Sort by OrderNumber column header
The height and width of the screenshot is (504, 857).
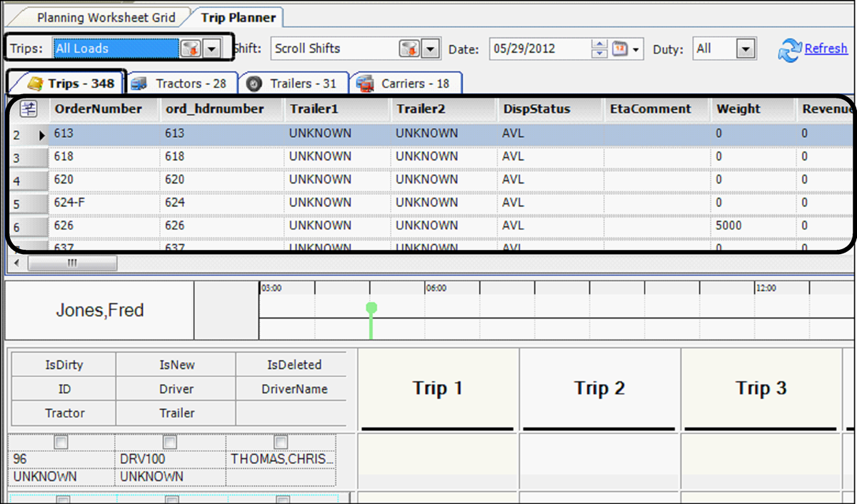[x=104, y=109]
